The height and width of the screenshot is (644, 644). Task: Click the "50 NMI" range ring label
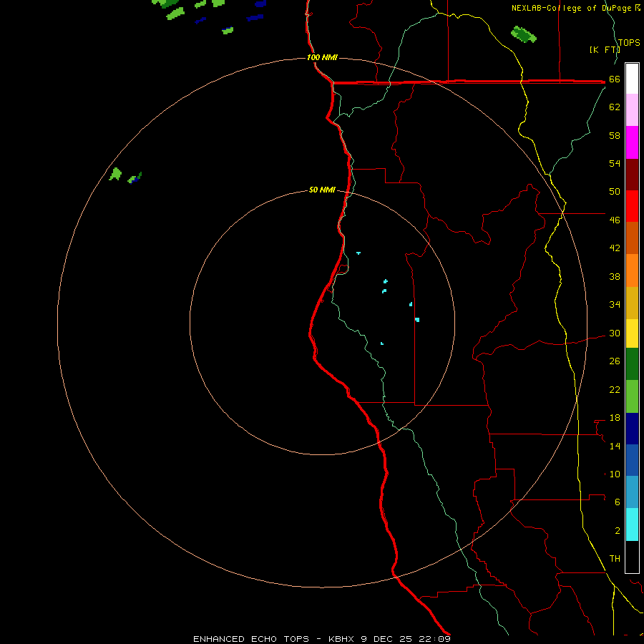tap(323, 190)
